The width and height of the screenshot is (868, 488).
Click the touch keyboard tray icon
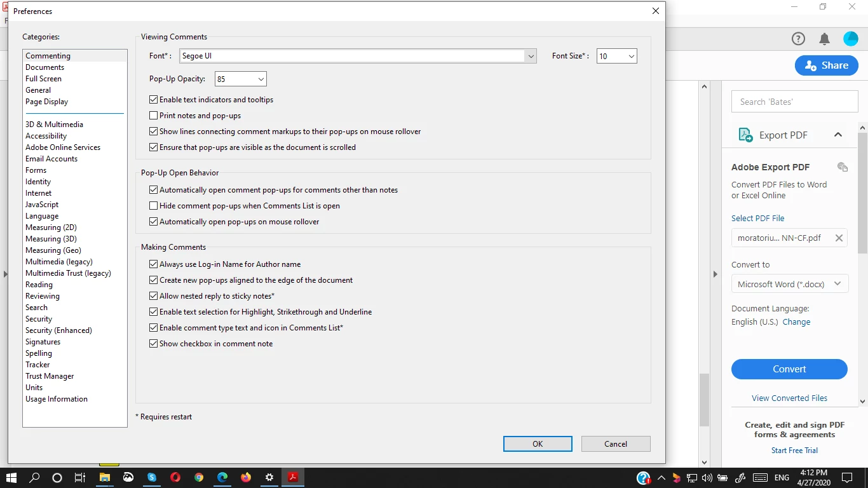(759, 477)
